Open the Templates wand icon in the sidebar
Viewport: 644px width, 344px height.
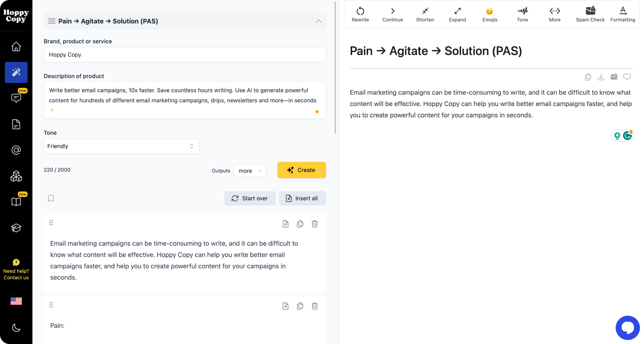[x=16, y=72]
